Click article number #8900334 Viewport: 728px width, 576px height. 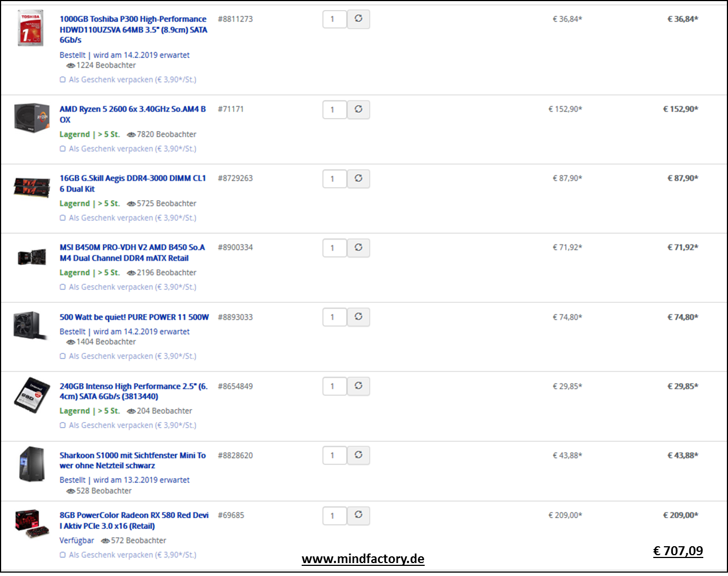click(x=235, y=248)
